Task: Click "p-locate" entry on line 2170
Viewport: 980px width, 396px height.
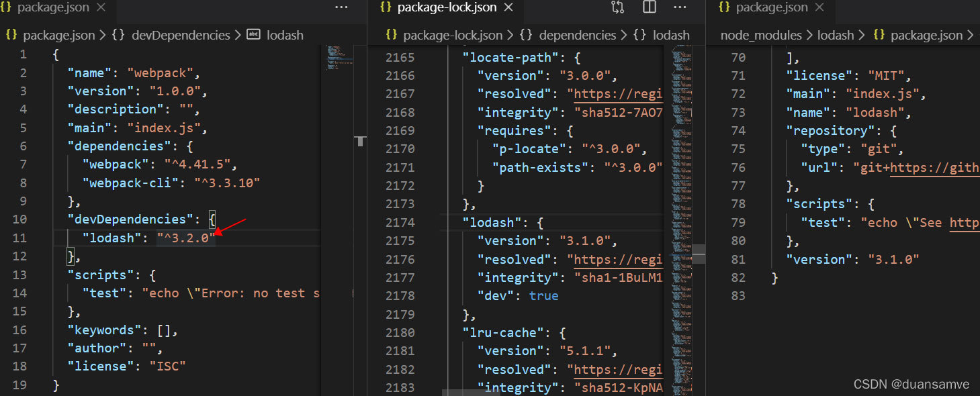Action: (570, 149)
